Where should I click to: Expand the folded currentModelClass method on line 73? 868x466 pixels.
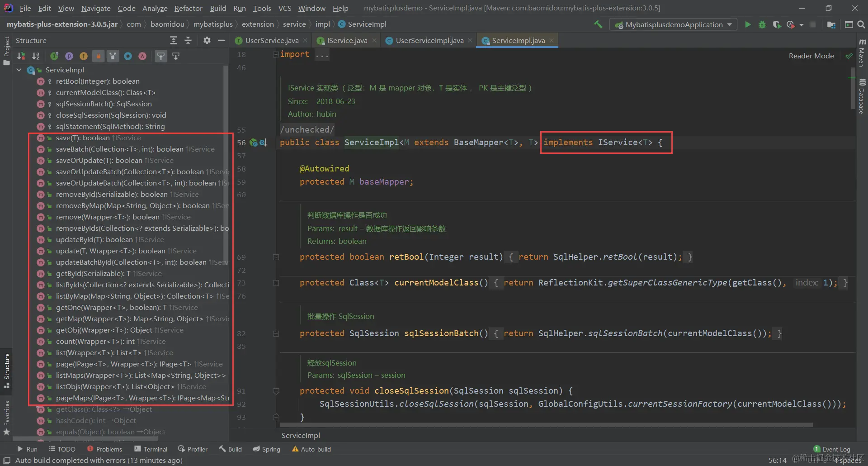pos(276,283)
